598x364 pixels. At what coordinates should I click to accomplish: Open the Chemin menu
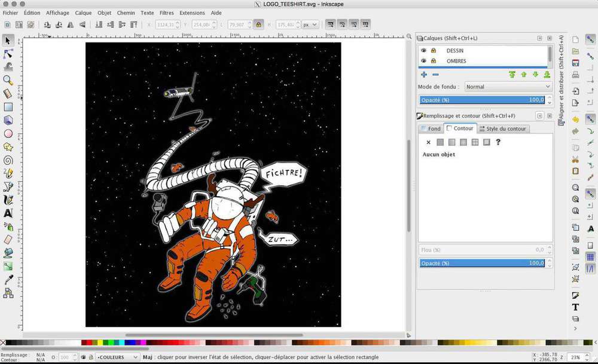click(126, 13)
